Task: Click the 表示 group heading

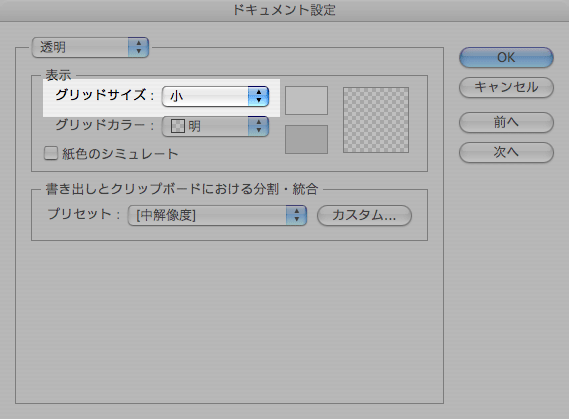Action: coord(58,75)
